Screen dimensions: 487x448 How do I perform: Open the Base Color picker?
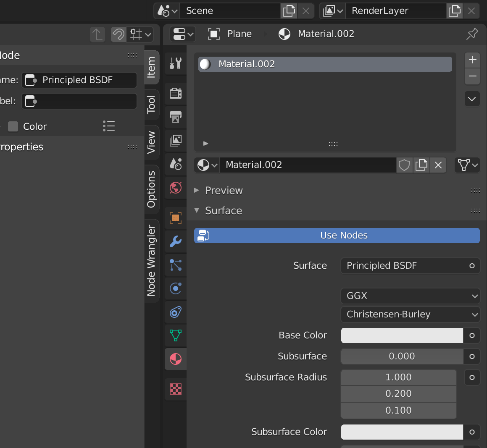click(x=401, y=335)
